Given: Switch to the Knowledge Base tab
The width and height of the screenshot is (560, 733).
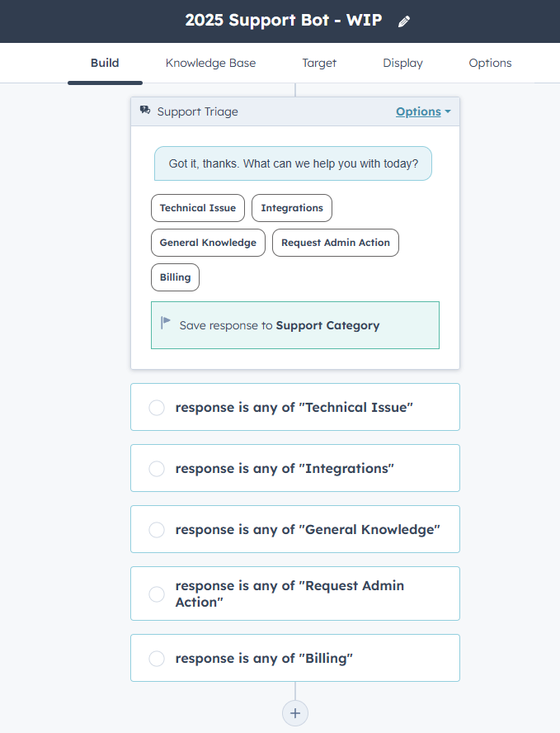Looking at the screenshot, I should (210, 63).
